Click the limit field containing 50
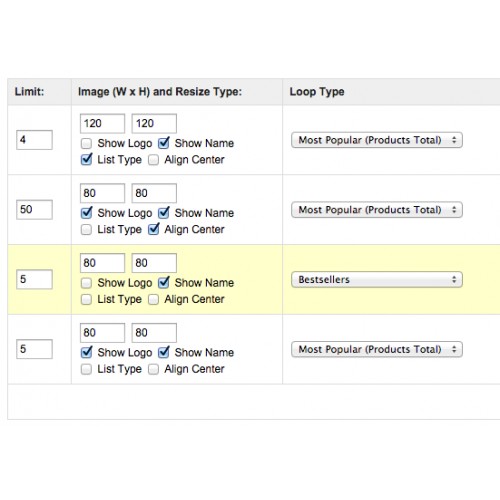The height and width of the screenshot is (500, 500). coord(34,210)
